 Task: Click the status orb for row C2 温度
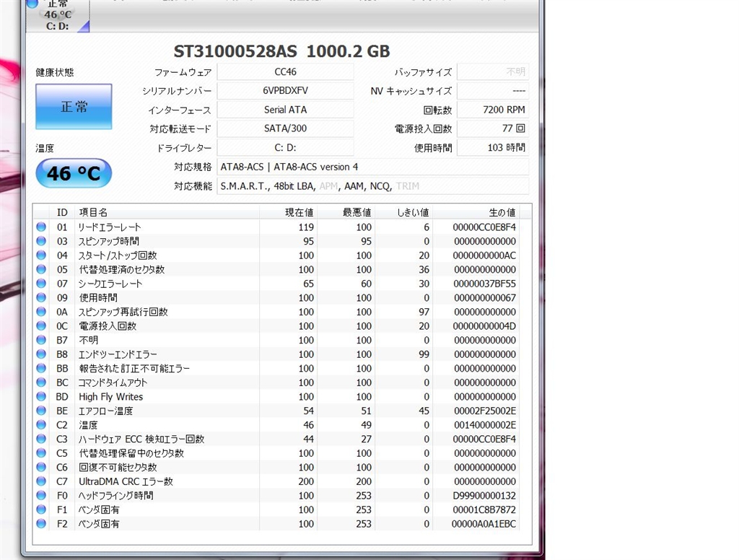tap(41, 425)
